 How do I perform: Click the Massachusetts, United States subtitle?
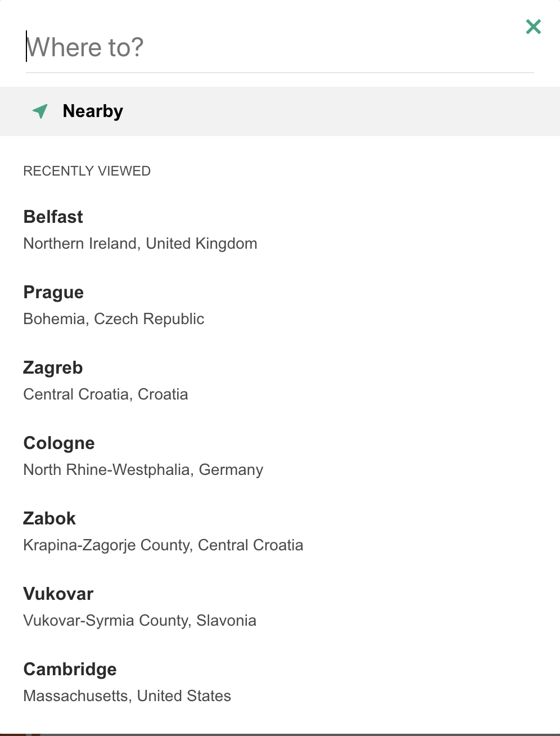point(127,696)
